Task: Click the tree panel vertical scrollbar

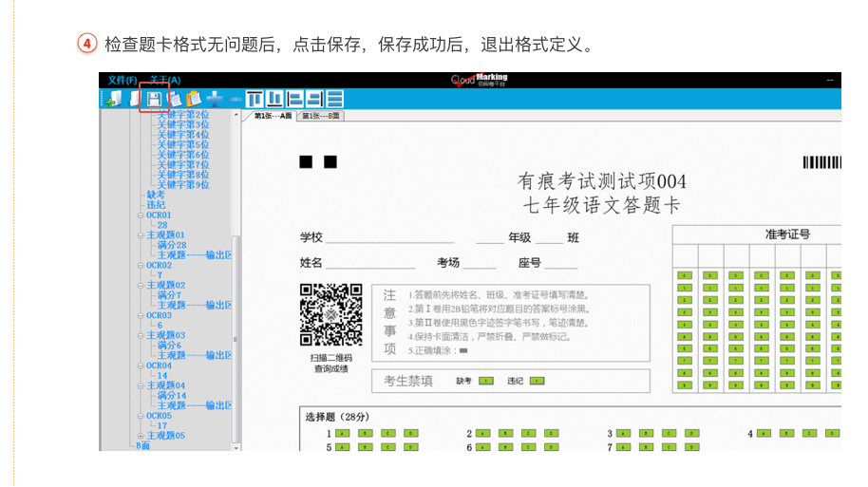Action: [236, 285]
